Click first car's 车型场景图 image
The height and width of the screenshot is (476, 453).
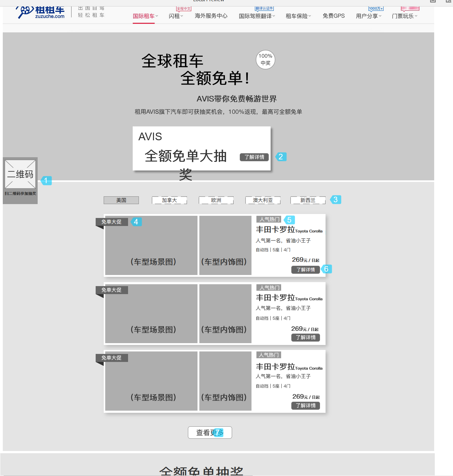click(151, 245)
